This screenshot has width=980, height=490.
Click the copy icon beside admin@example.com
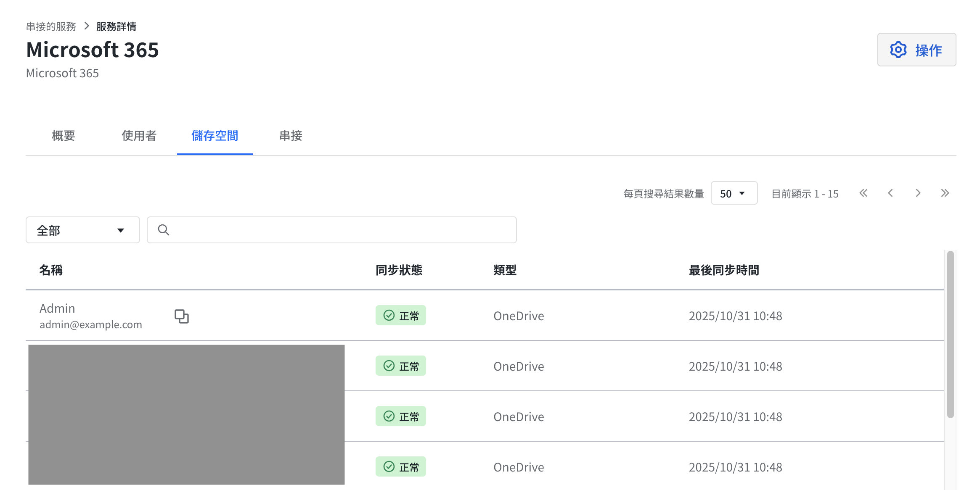182,316
